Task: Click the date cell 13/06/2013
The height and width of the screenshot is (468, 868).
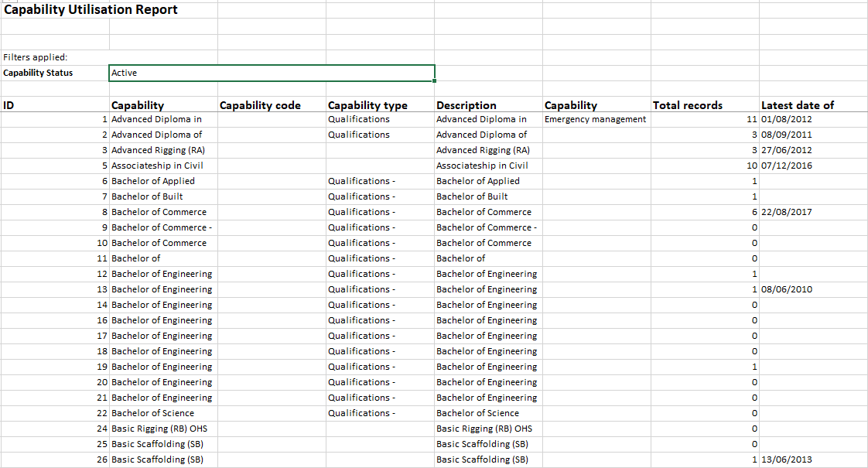Action: coord(787,459)
